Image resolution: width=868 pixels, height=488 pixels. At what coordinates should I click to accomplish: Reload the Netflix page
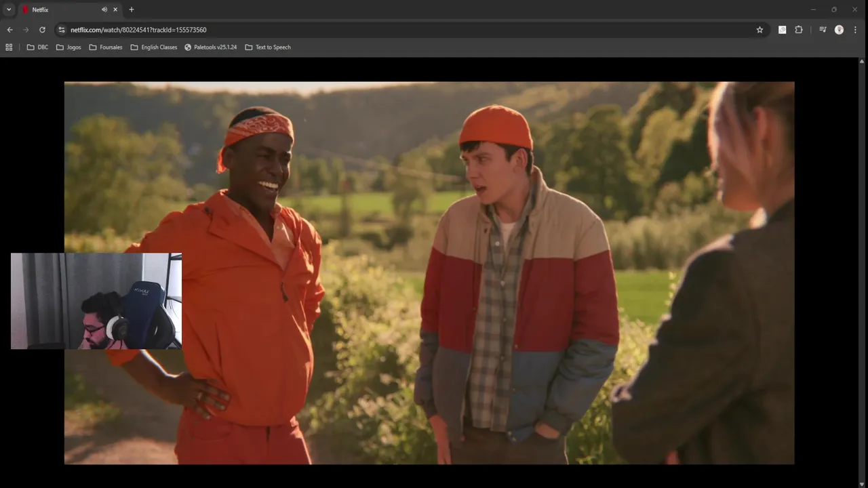click(x=42, y=30)
